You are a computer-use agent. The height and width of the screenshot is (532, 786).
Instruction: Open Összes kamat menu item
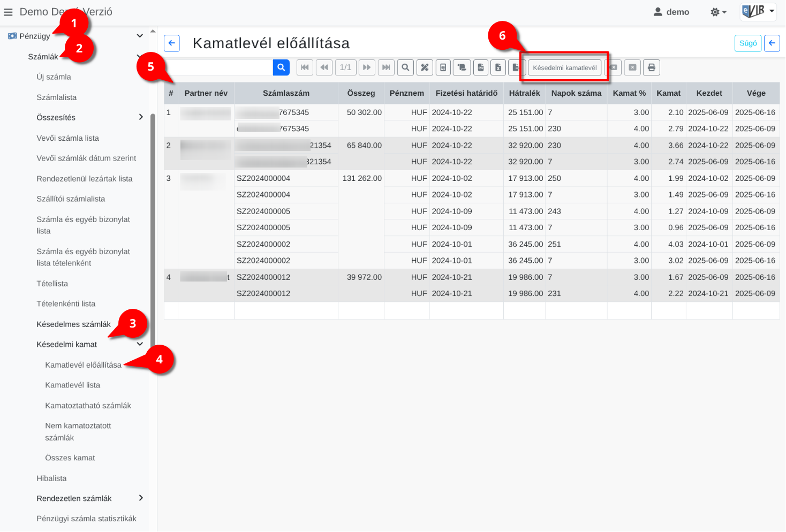pos(70,458)
